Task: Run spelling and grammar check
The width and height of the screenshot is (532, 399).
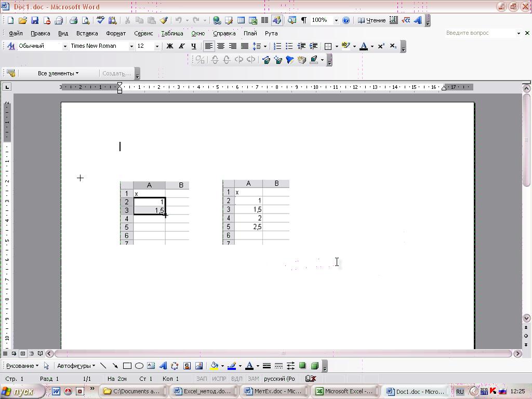Action: pyautogui.click(x=100, y=20)
